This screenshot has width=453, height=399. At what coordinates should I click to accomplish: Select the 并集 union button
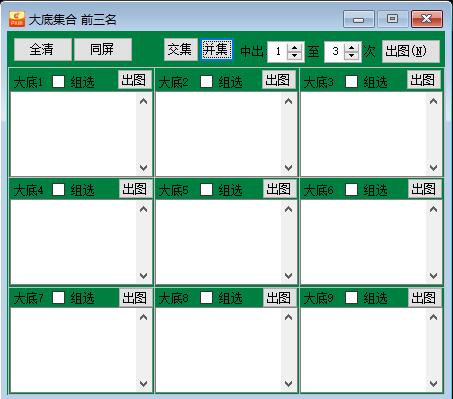click(216, 50)
